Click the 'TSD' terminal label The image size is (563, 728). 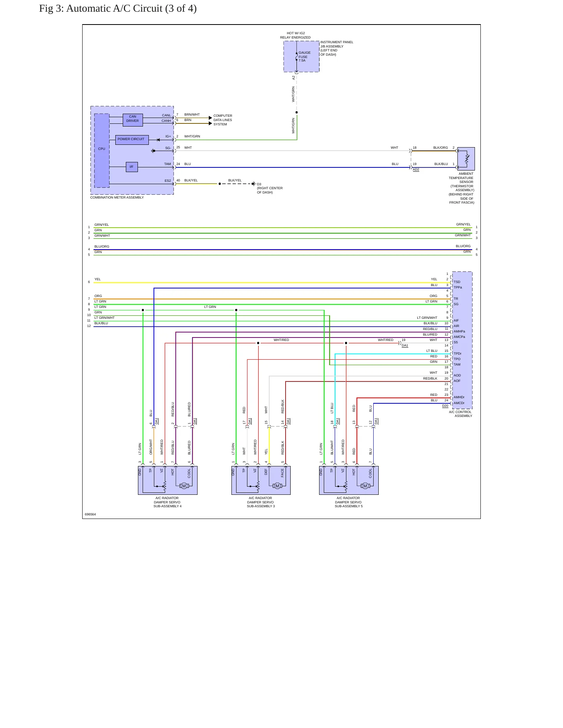pyautogui.click(x=457, y=282)
